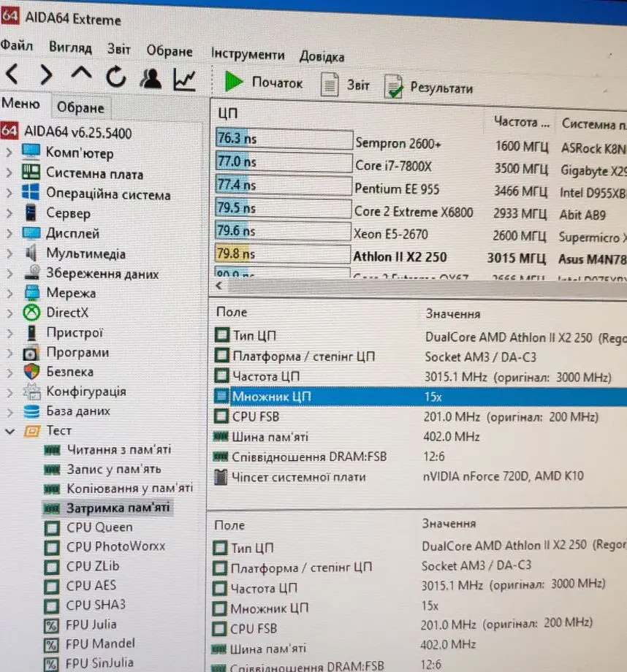The width and height of the screenshot is (627, 672).
Task: Open the Інструменти menu
Action: [x=248, y=54]
